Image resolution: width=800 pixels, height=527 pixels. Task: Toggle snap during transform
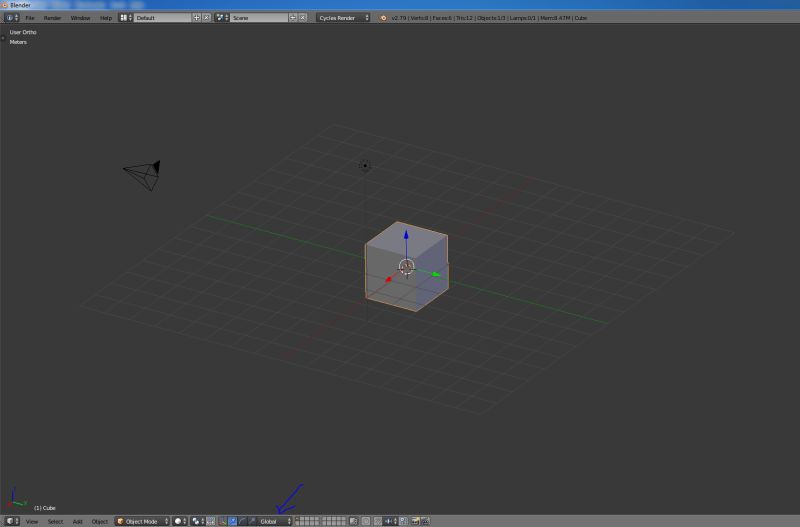[378, 521]
